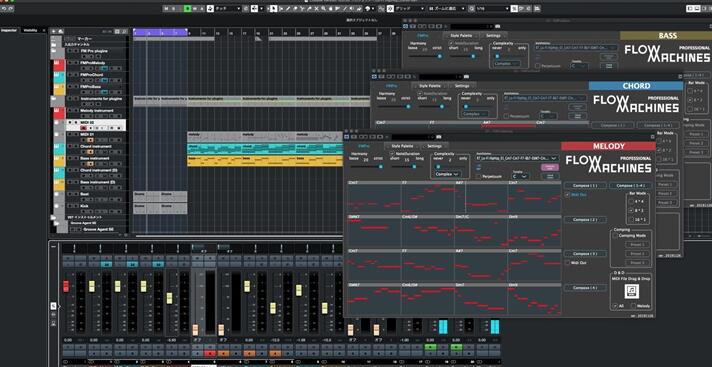Click the pink button in Melody plugin
This screenshot has height=367, width=712.
pyautogui.click(x=550, y=167)
